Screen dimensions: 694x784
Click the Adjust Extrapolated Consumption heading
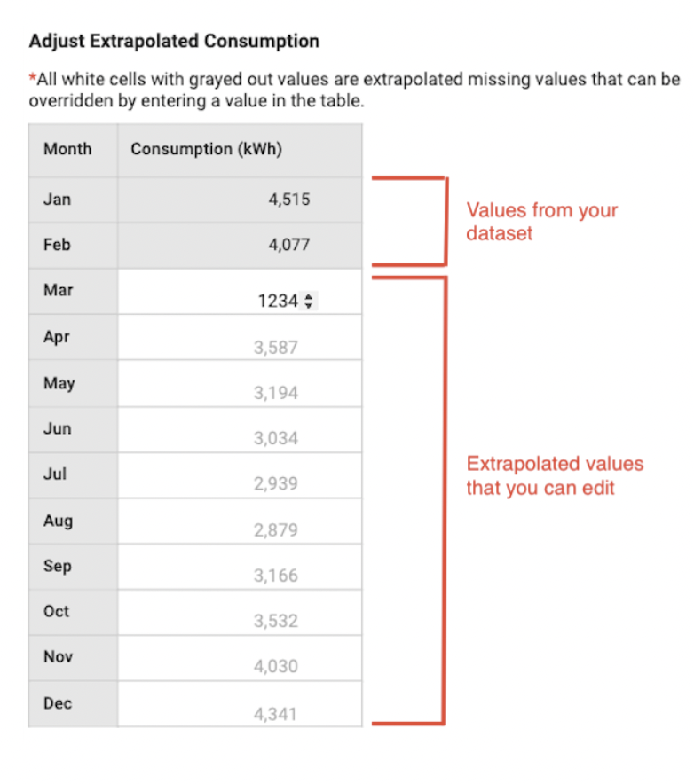pyautogui.click(x=174, y=41)
